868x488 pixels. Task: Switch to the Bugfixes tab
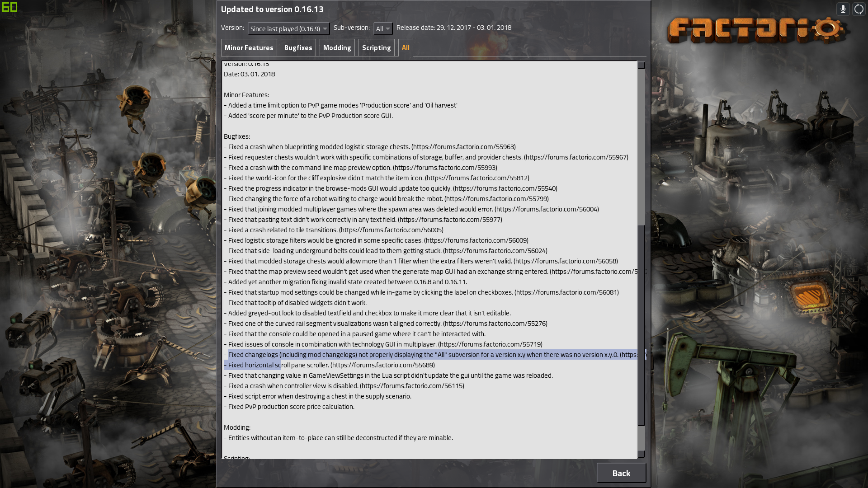pyautogui.click(x=298, y=47)
